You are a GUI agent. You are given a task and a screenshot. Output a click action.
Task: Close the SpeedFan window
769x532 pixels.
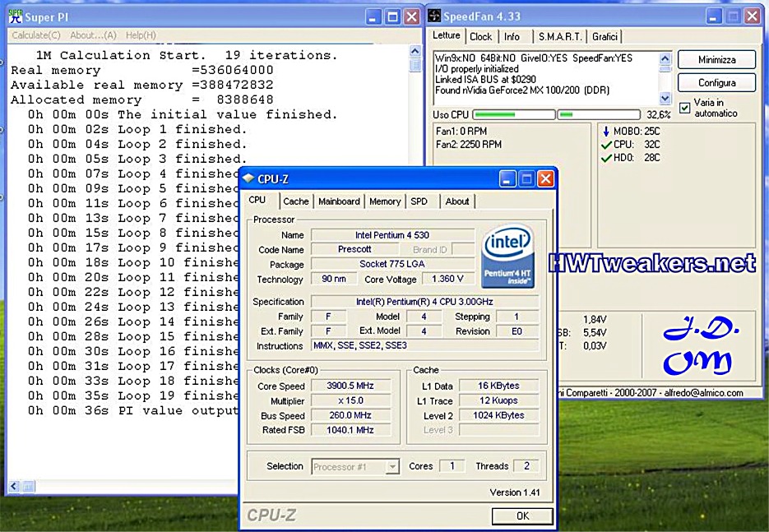(x=753, y=16)
